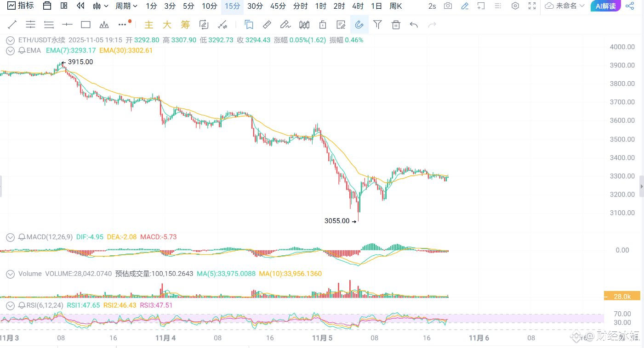Screen dimensions: 644x348
Task: Click the EMA alert bell icon
Action: point(22,51)
